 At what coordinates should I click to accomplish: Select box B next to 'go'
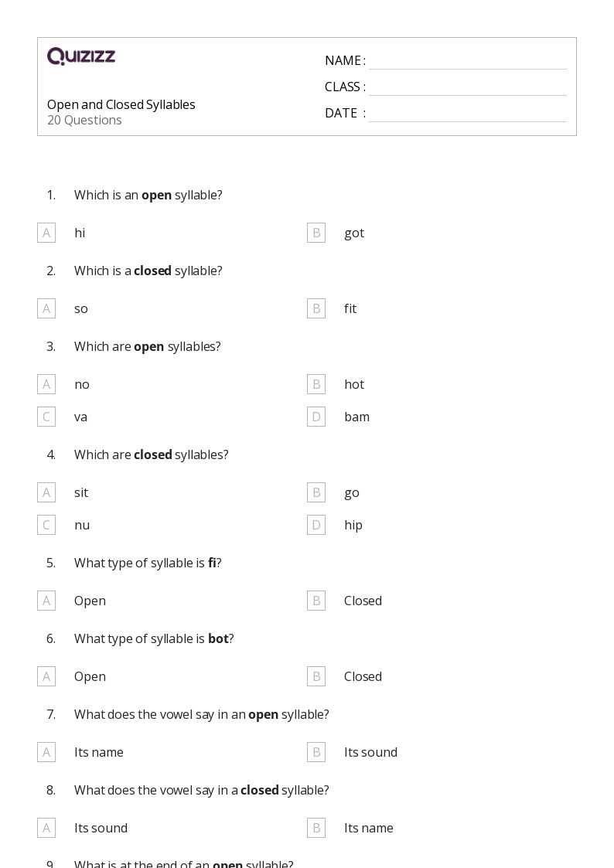click(x=316, y=492)
